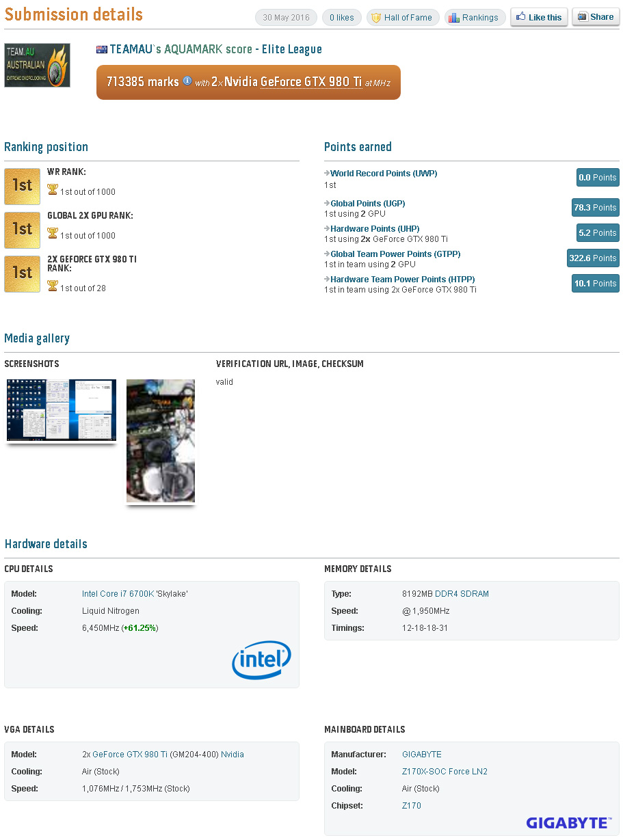The height and width of the screenshot is (840, 623).
Task: Click the gold 1st badge for WR rank
Action: 22,187
